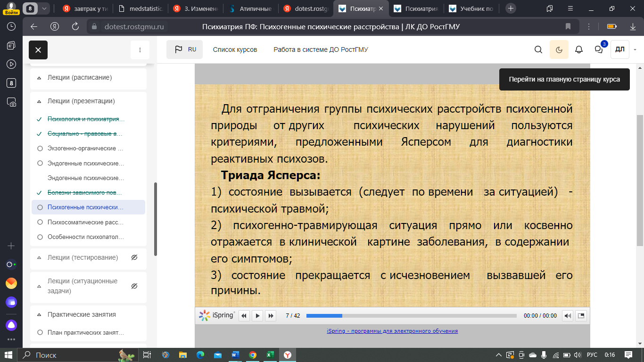The width and height of the screenshot is (644, 362).
Task: Close the active Психиатрия tab
Action: (381, 8)
